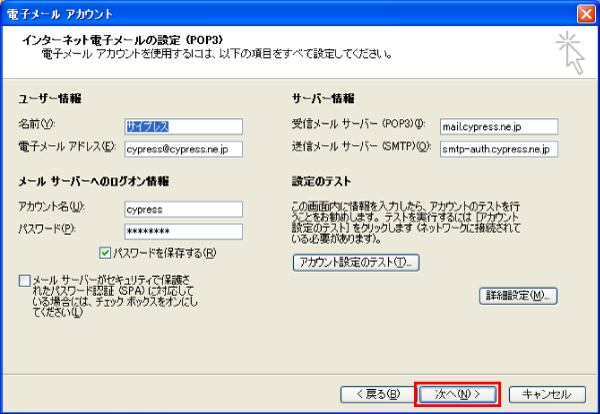
Task: Click the 名前(Y) label
Action: [x=37, y=124]
